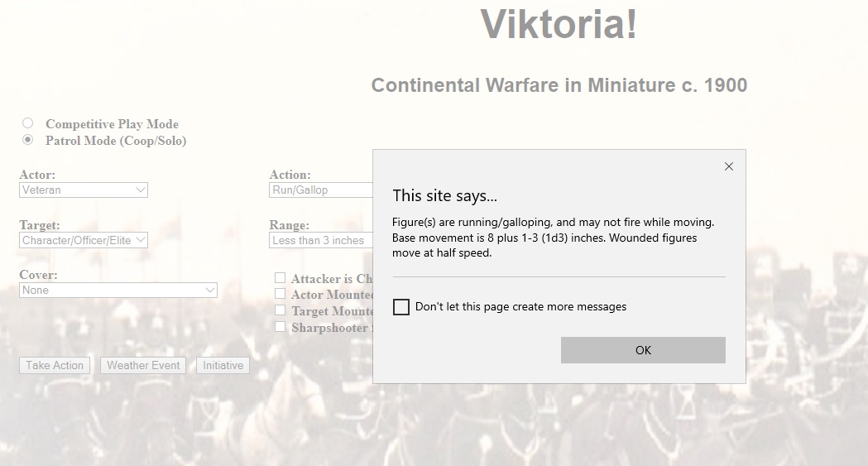Open the Range dropdown 'Less than 3 inches'
Viewport: 868px width, 466px height.
click(x=321, y=240)
